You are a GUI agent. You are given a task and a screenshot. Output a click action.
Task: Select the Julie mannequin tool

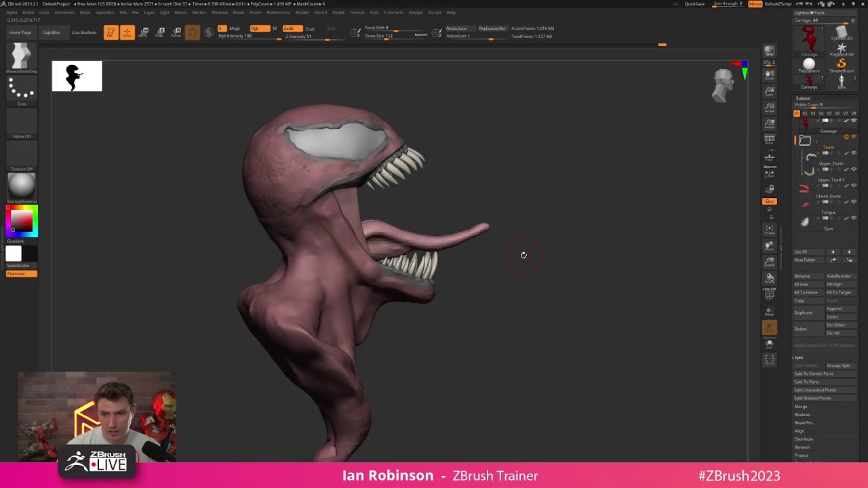842,82
